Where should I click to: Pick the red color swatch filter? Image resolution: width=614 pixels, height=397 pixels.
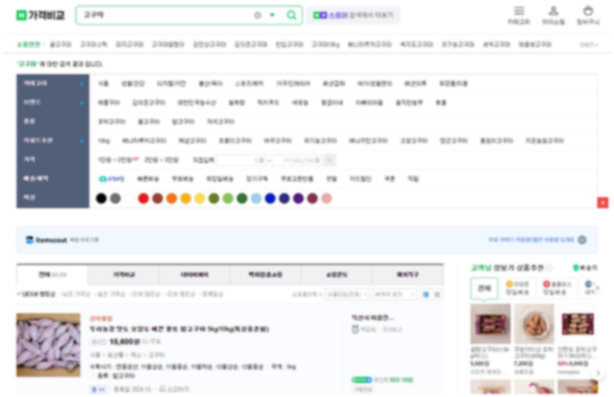click(x=143, y=198)
